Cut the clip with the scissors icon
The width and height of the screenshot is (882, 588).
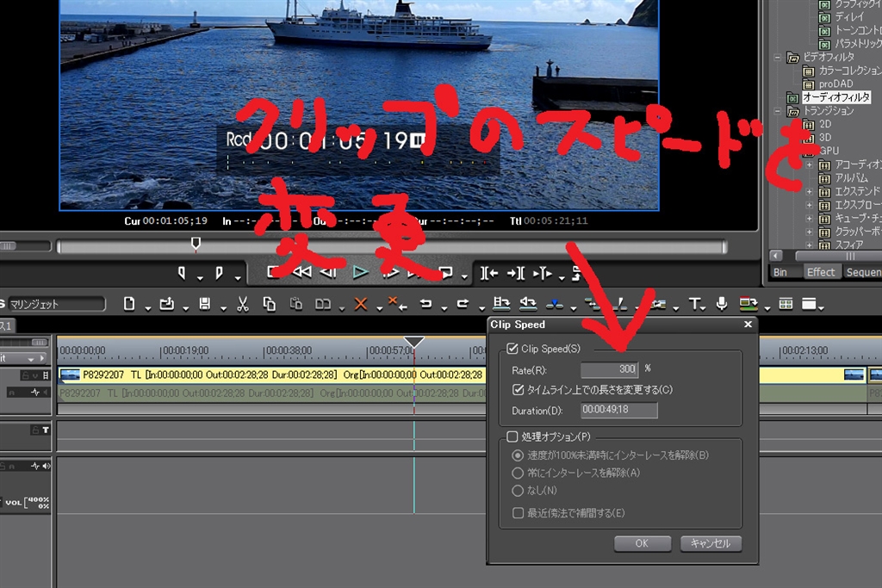tap(242, 304)
